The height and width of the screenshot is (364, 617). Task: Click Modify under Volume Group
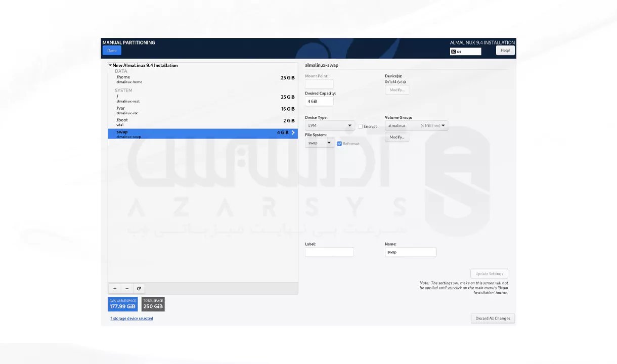click(x=397, y=137)
